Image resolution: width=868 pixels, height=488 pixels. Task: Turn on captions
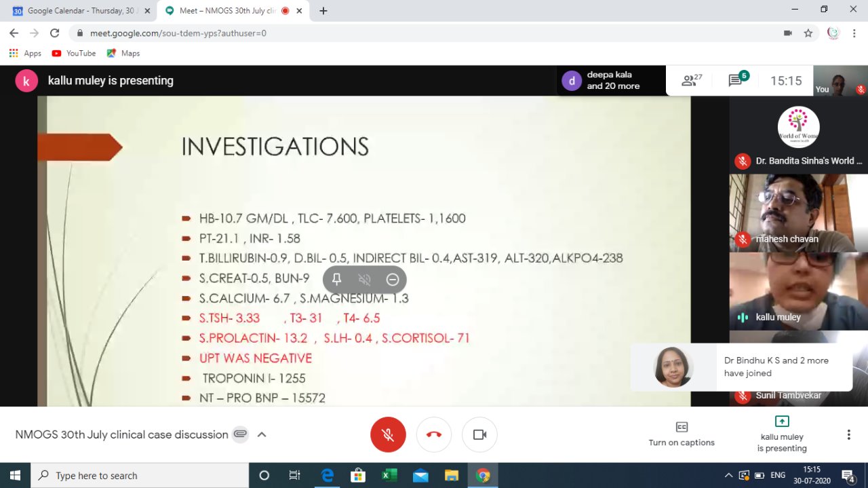pyautogui.click(x=682, y=434)
